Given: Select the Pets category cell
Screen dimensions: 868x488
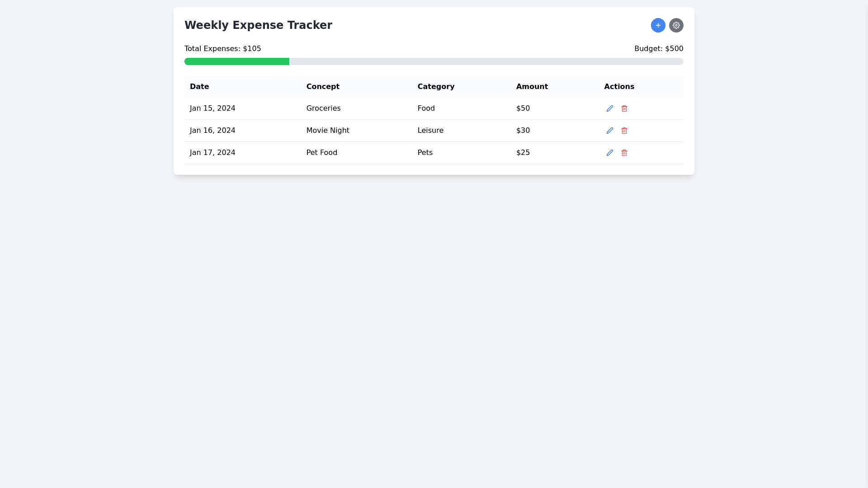Looking at the screenshot, I should (x=425, y=153).
